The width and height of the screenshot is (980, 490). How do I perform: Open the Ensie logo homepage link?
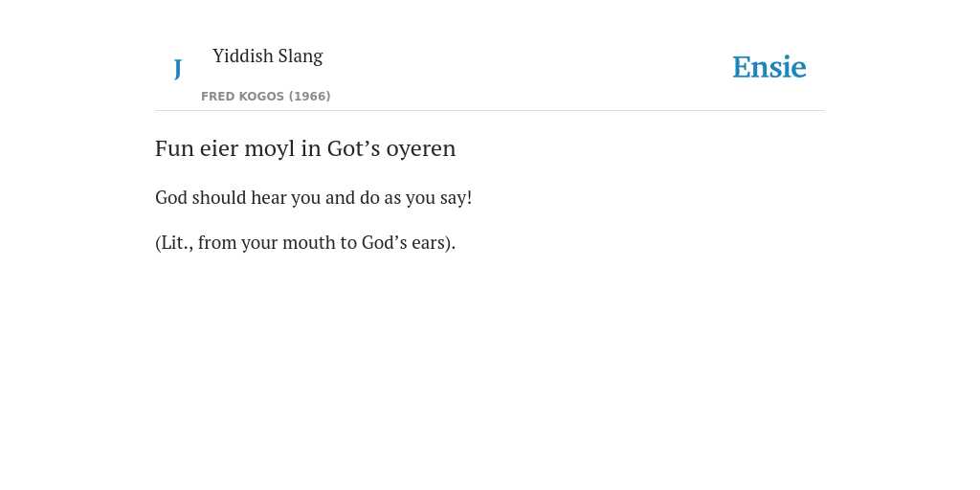pyautogui.click(x=769, y=67)
